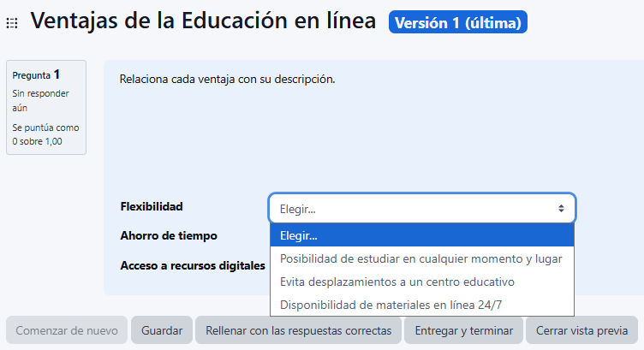This screenshot has width=644, height=350.
Task: Click the "Ahorro de tiempo" row label
Action: point(169,235)
